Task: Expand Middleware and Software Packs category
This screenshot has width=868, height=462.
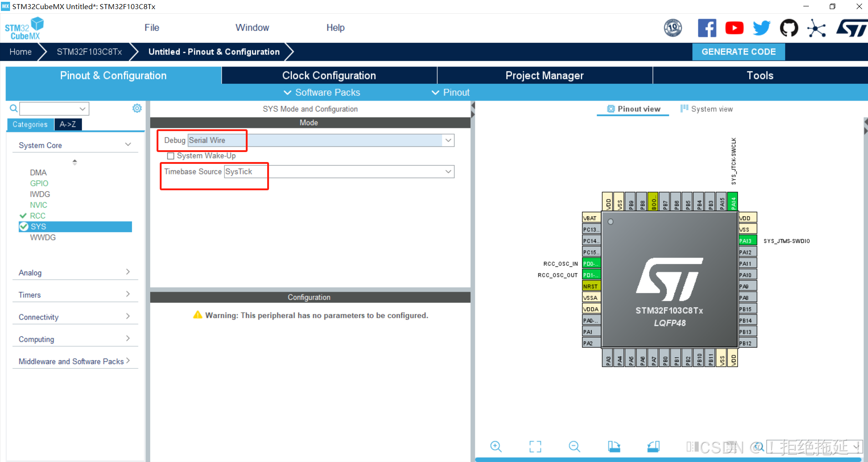Action: pos(128,360)
